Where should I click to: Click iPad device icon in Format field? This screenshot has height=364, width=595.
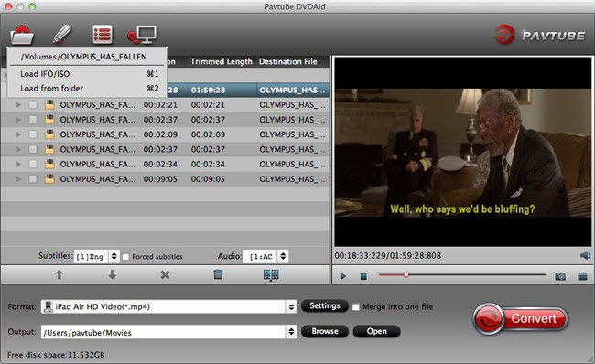pos(49,306)
